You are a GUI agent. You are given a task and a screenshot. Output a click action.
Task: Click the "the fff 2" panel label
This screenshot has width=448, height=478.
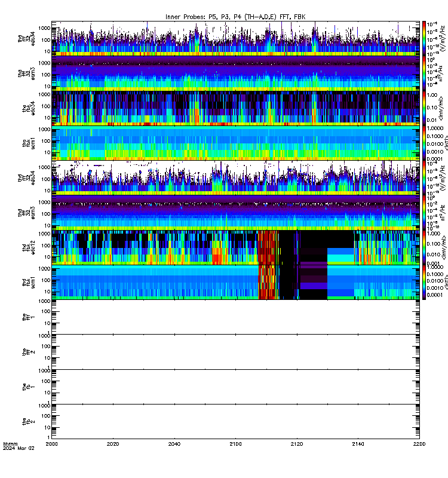pos(29,352)
